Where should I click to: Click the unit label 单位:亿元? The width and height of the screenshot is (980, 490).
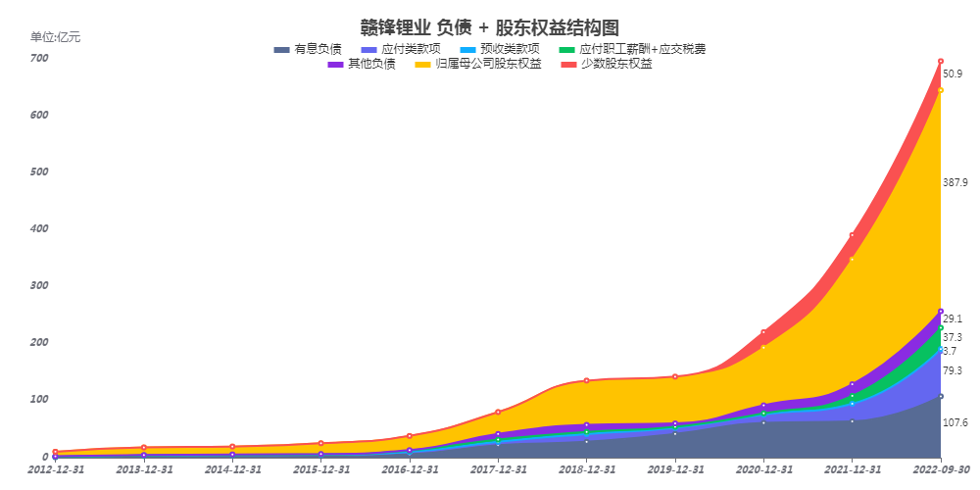tap(56, 37)
